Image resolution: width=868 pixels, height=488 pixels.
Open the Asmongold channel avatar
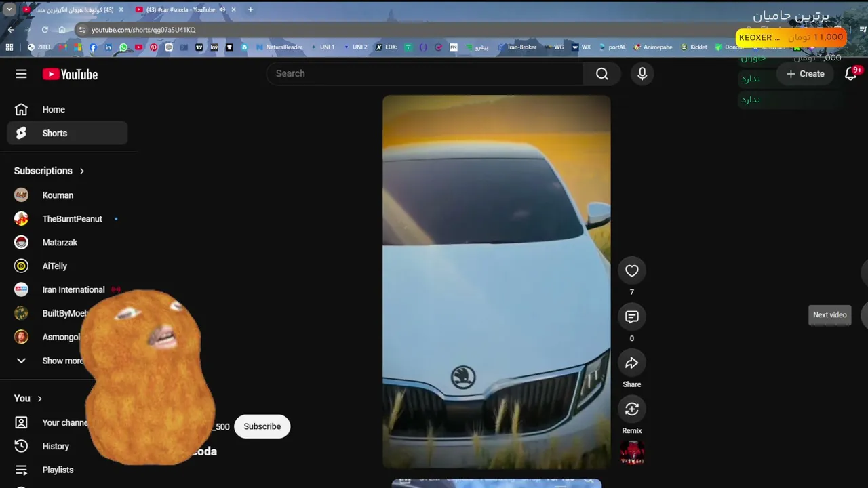click(x=21, y=337)
